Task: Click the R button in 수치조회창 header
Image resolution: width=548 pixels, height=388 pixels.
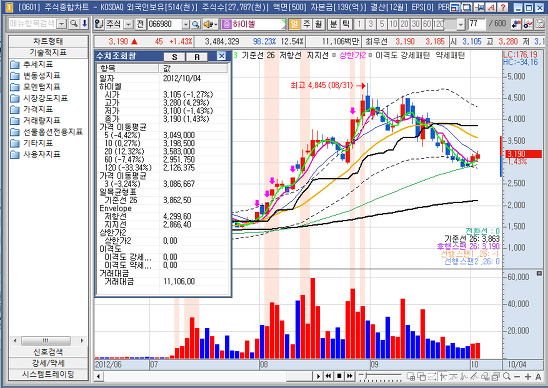Action: 197,57
